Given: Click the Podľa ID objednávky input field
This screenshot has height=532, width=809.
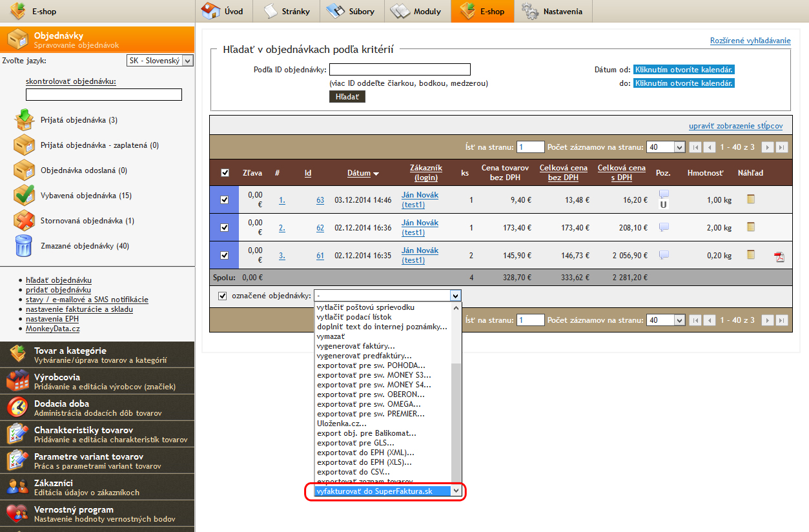Looking at the screenshot, I should (400, 70).
